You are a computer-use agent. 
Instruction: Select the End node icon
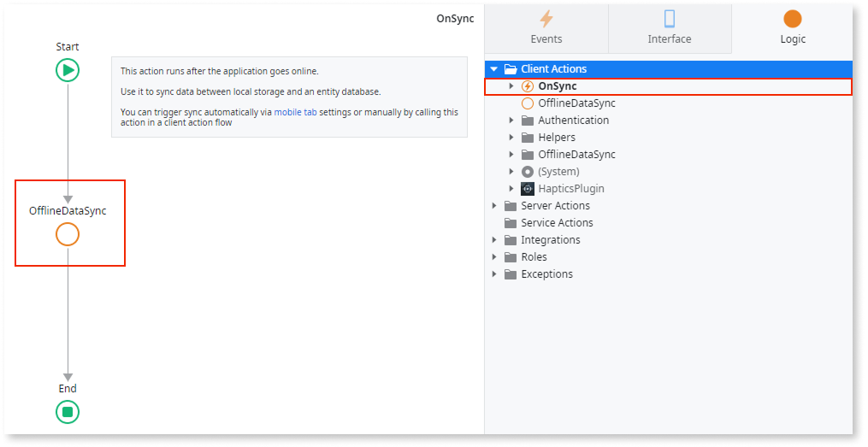[x=68, y=412]
